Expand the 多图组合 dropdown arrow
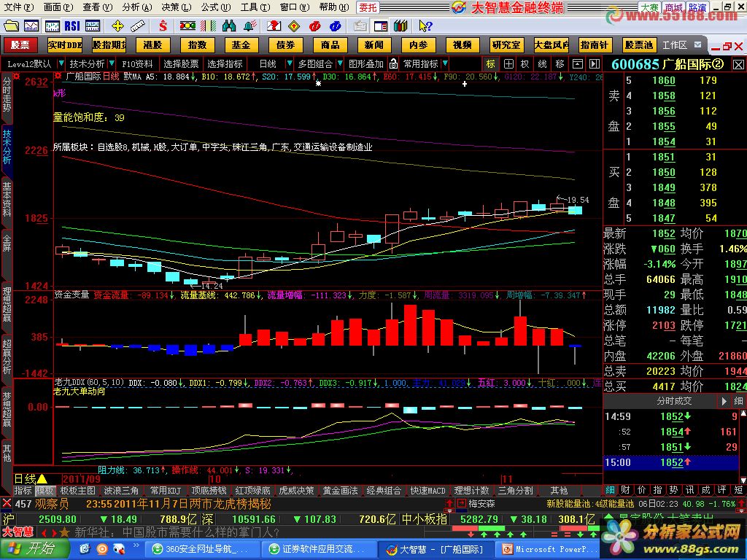This screenshot has height=560, width=747. [x=340, y=64]
